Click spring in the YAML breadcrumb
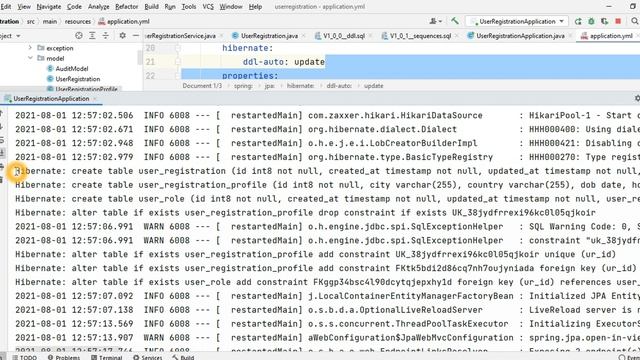This screenshot has width=640, height=360. pos(243,86)
